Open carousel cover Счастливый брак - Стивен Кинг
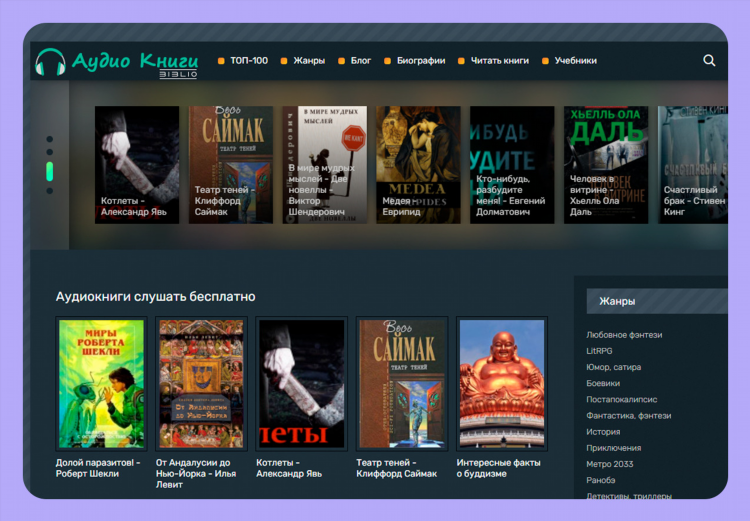 click(693, 165)
